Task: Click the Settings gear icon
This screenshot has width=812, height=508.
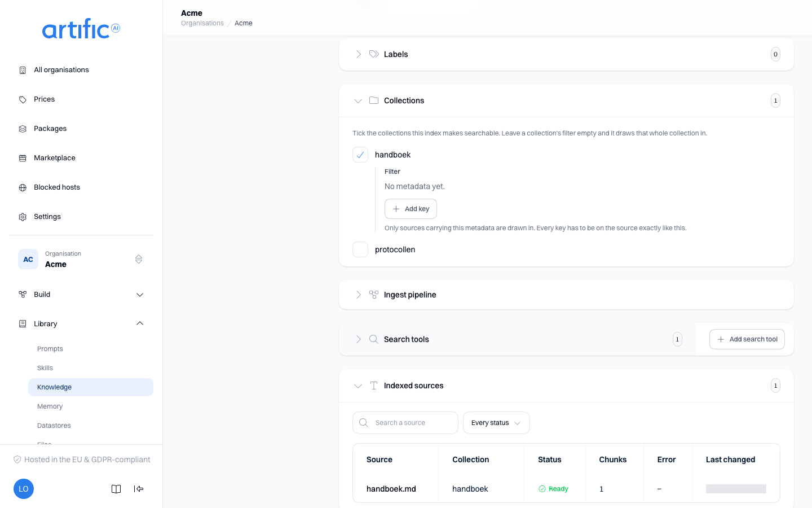Action: [x=23, y=217]
